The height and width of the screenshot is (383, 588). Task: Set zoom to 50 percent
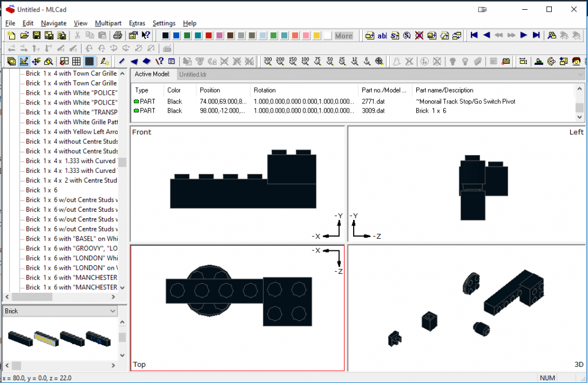point(330,61)
